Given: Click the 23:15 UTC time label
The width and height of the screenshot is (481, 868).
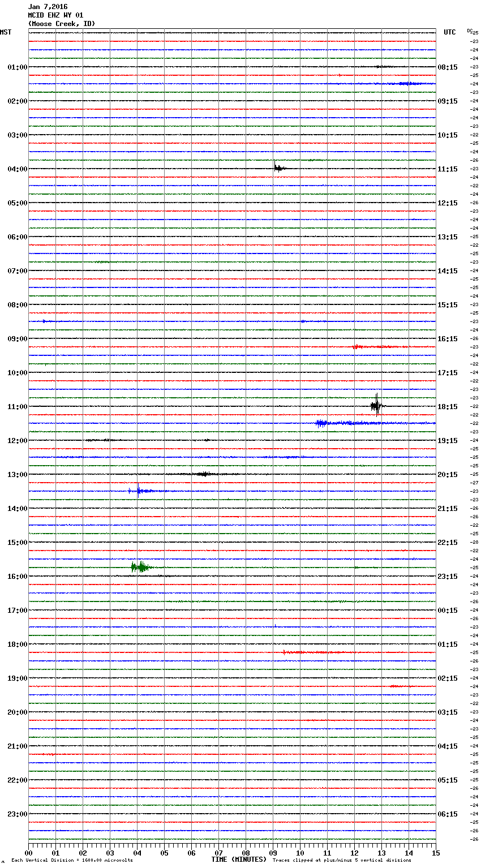Looking at the screenshot, I should (448, 577).
